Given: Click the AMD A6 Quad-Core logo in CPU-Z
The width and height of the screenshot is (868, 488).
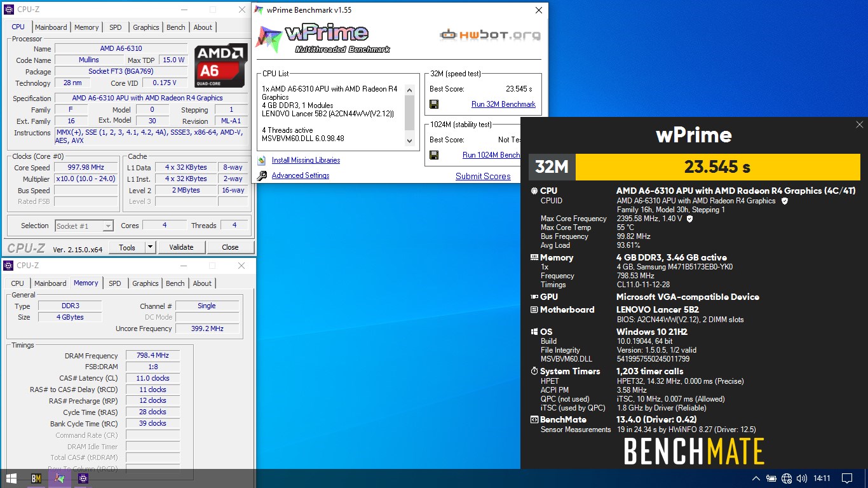Looking at the screenshot, I should (x=220, y=65).
